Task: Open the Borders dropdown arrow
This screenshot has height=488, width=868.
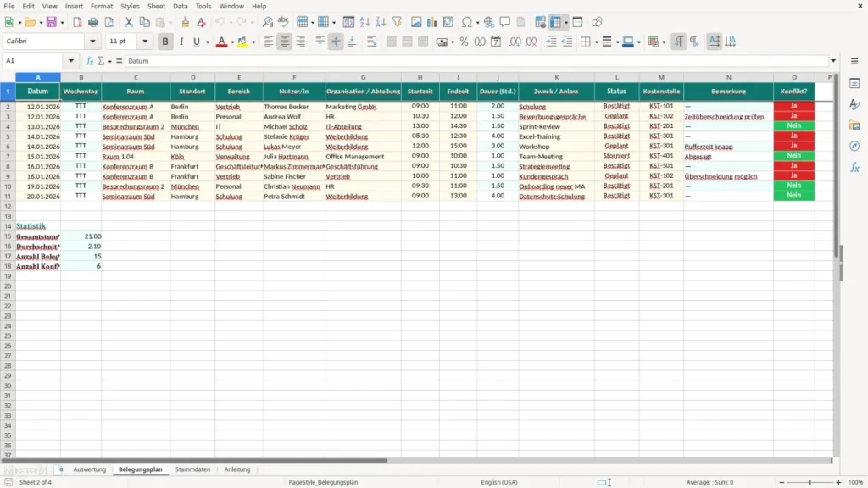Action: coord(596,42)
